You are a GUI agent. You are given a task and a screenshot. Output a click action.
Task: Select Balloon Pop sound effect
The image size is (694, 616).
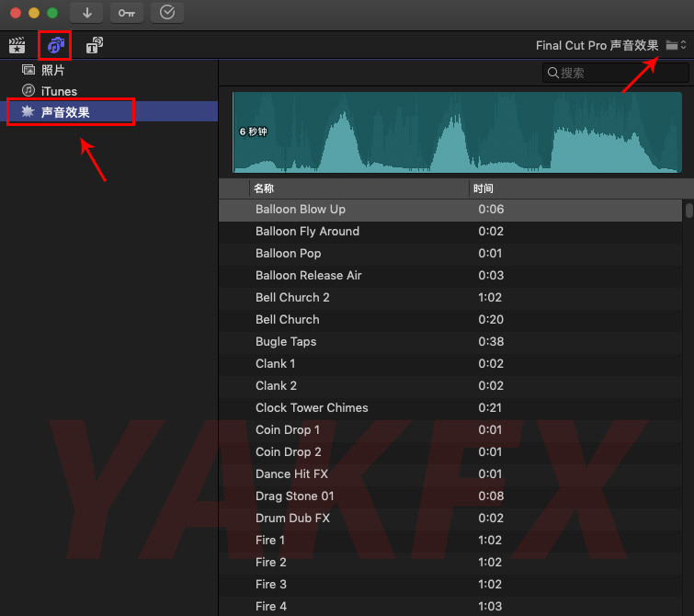point(450,254)
